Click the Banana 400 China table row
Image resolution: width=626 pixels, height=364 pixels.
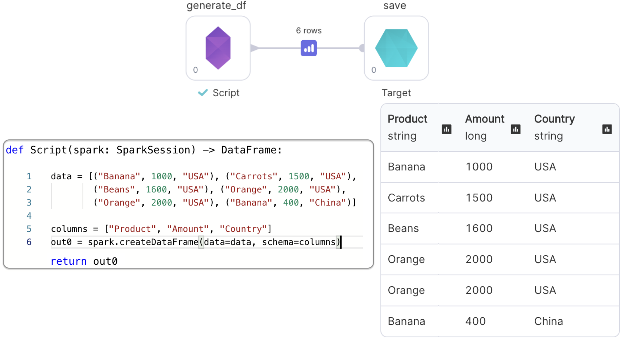tap(500, 321)
